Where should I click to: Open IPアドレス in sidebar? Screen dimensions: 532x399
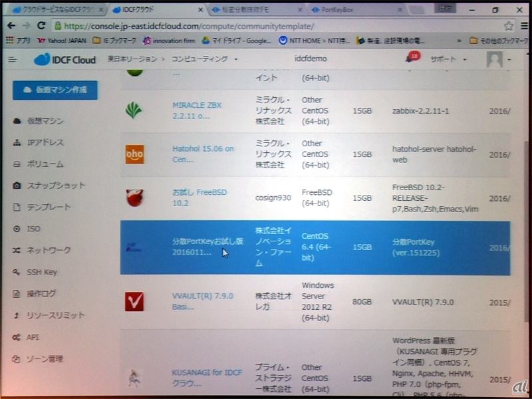45,142
